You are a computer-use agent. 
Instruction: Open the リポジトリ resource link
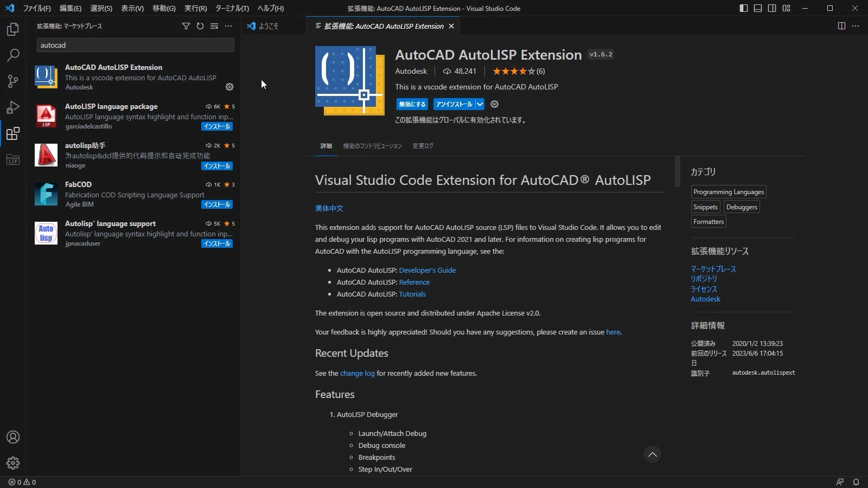point(704,279)
